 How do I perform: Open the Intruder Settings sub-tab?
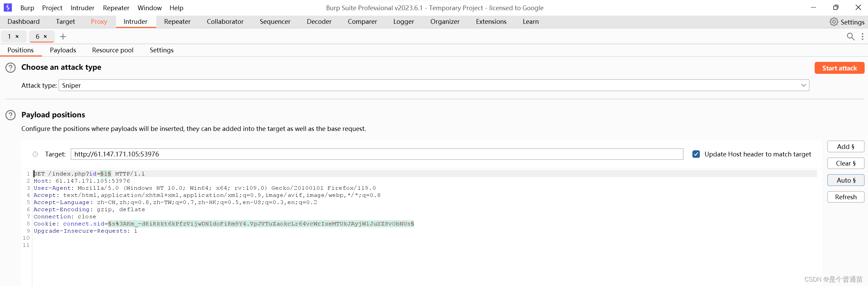[x=161, y=50]
